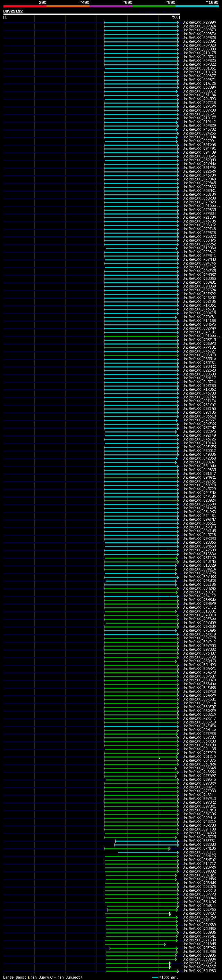222x980 pixels.
Task: Select hit label UniRef100_P45728
Action: coord(199,535)
